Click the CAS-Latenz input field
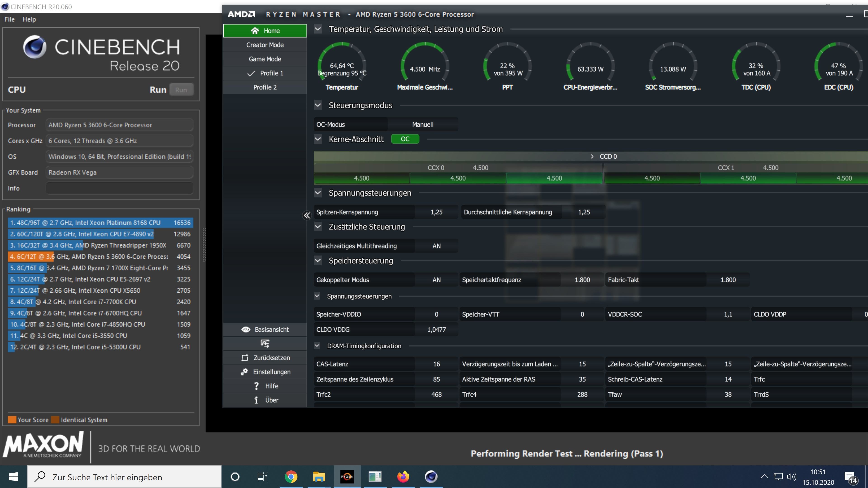The width and height of the screenshot is (868, 488). point(429,364)
